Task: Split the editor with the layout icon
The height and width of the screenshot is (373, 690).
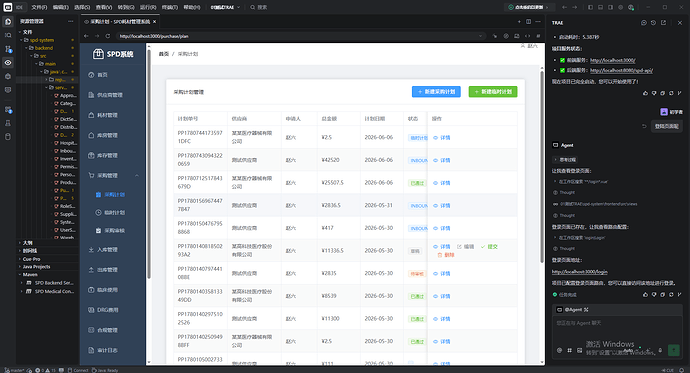Action: pyautogui.click(x=529, y=21)
